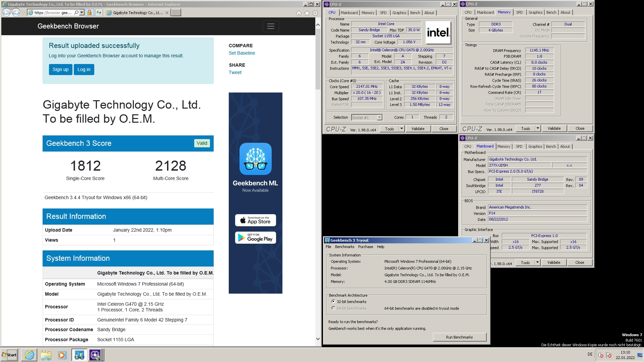
Task: Click the Log in button
Action: pyautogui.click(x=84, y=69)
